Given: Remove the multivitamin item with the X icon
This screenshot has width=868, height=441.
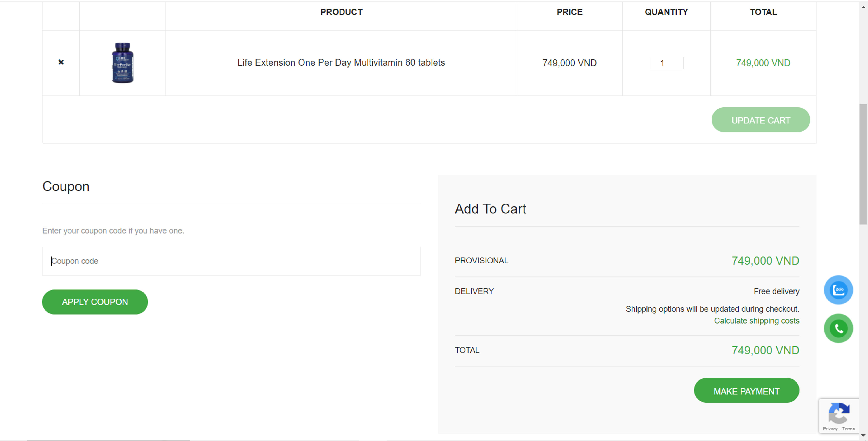Looking at the screenshot, I should tap(61, 62).
